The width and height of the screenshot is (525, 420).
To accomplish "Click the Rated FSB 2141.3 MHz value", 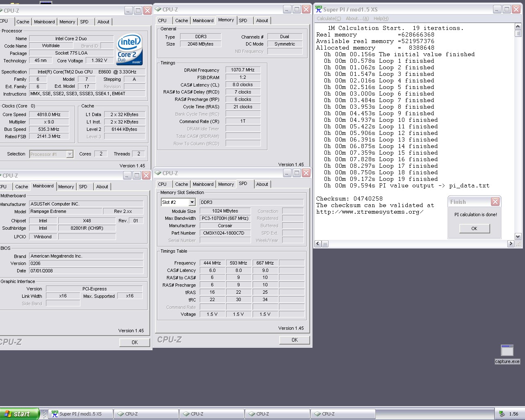I will [49, 136].
